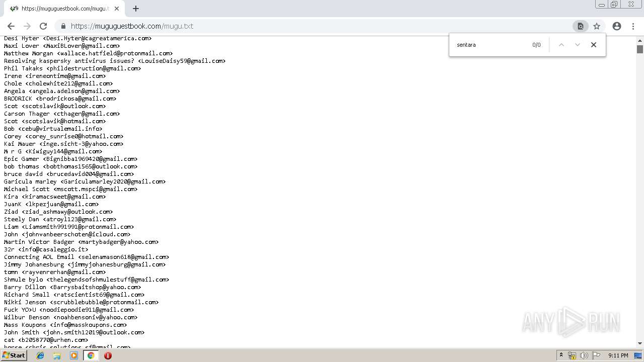The height and width of the screenshot is (362, 644).
Task: Go forward to the next page
Action: [27, 26]
